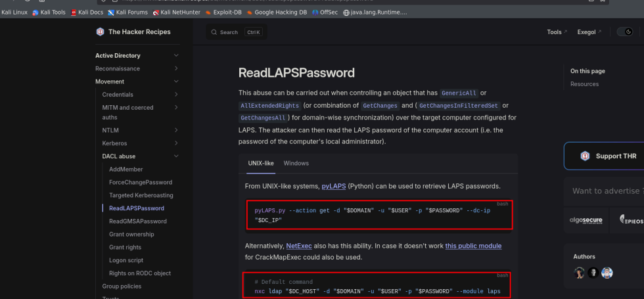This screenshot has height=299, width=644.
Task: Open ForceChangePassword in the sidebar
Action: 141,183
